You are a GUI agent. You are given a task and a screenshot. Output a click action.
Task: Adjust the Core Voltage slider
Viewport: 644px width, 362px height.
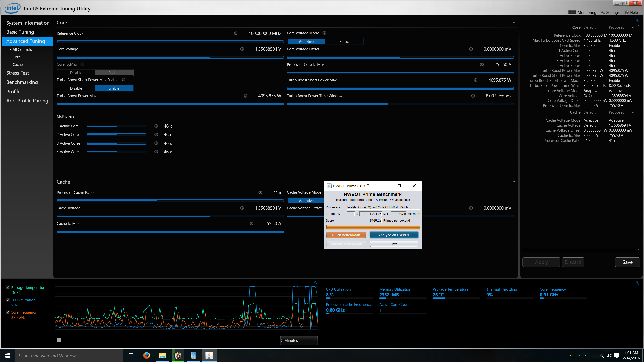tap(170, 57)
